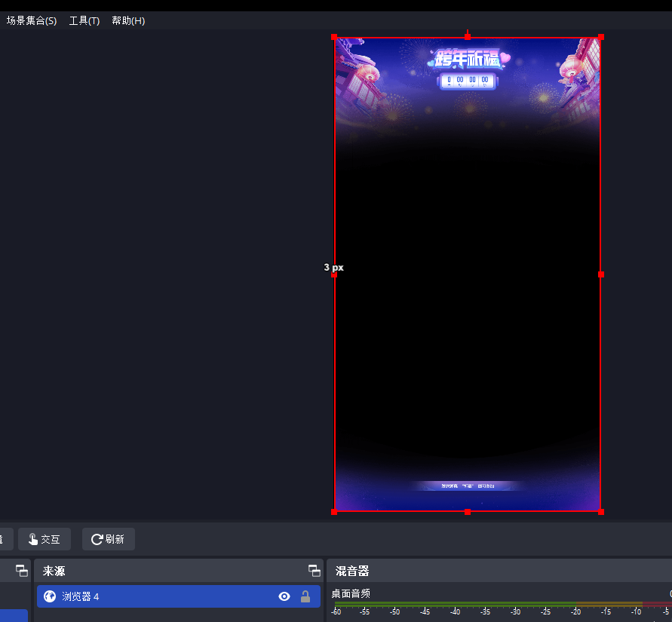Click the globe icon of 浏览器 4

click(50, 596)
